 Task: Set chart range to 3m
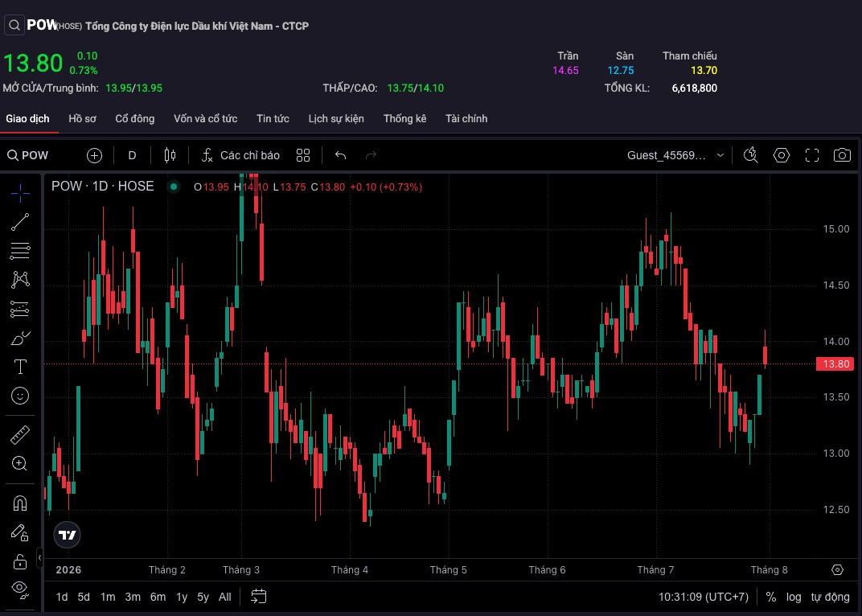[x=133, y=598]
